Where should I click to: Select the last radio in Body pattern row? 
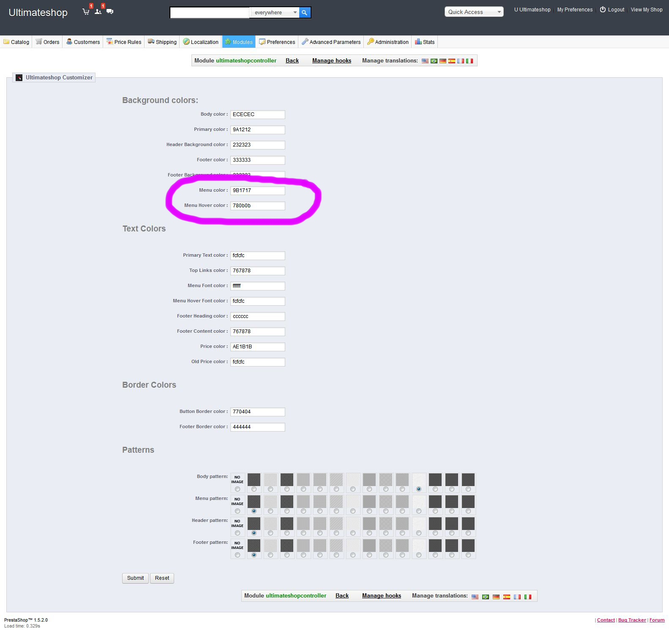tap(468, 489)
